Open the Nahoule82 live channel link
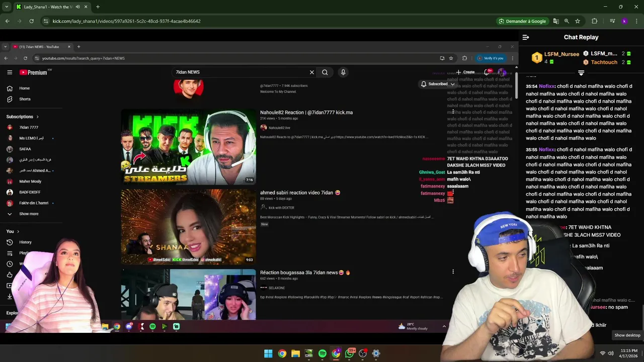The image size is (644, 362). click(x=279, y=128)
